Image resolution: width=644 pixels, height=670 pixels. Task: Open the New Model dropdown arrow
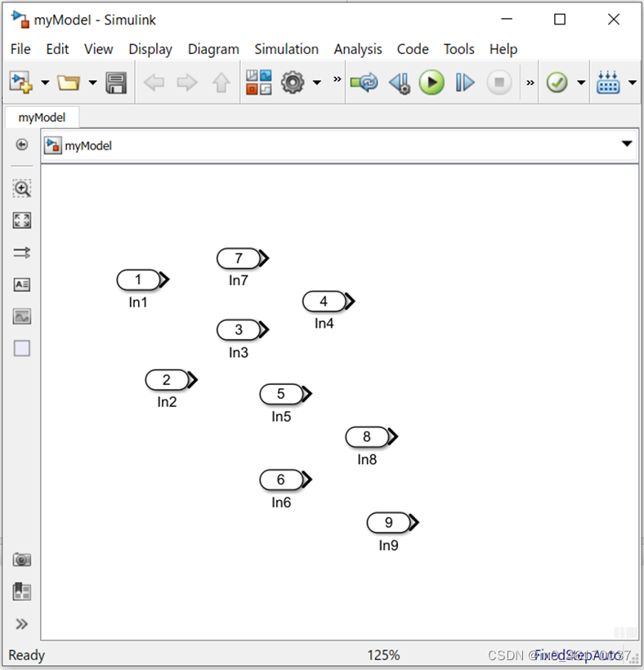(45, 83)
